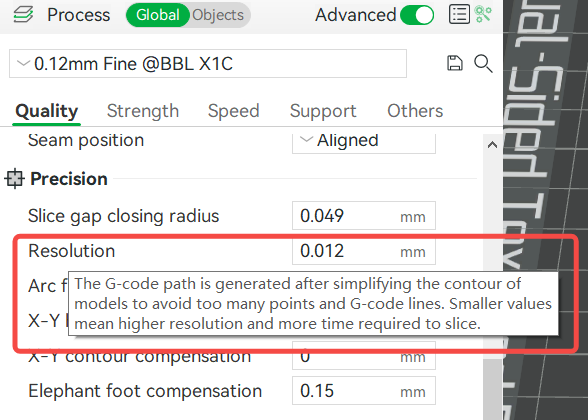Click the Process layers icon
The width and height of the screenshot is (588, 420).
pyautogui.click(x=23, y=15)
